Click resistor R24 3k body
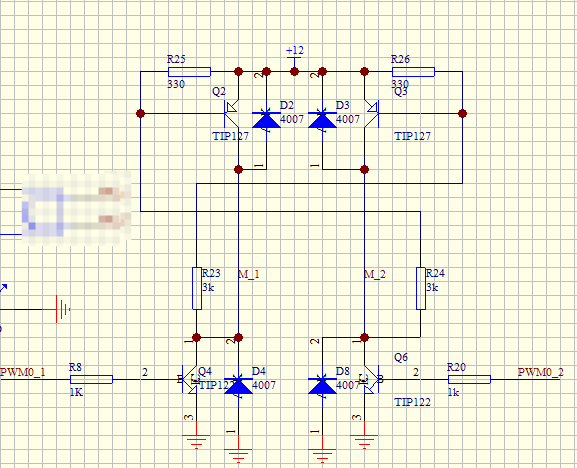 pos(421,288)
